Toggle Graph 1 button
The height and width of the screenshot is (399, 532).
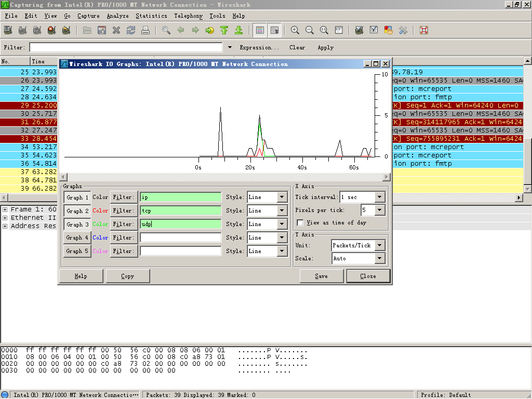(x=77, y=197)
